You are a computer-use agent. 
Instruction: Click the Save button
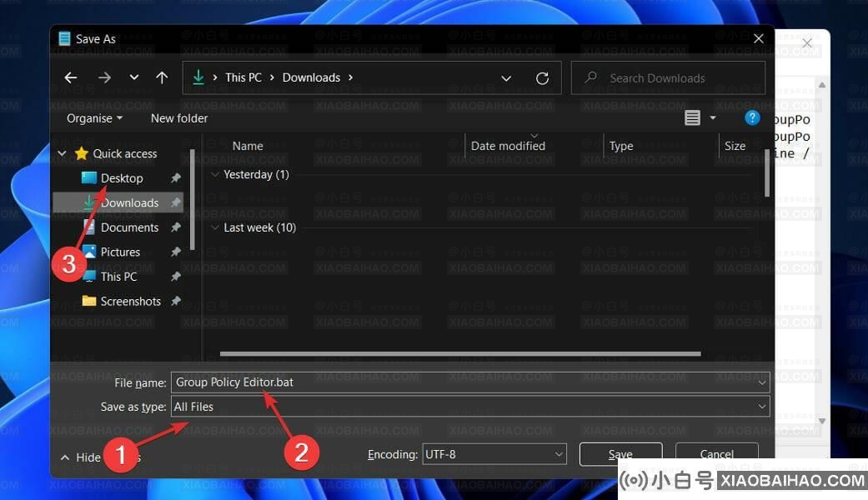(x=620, y=454)
